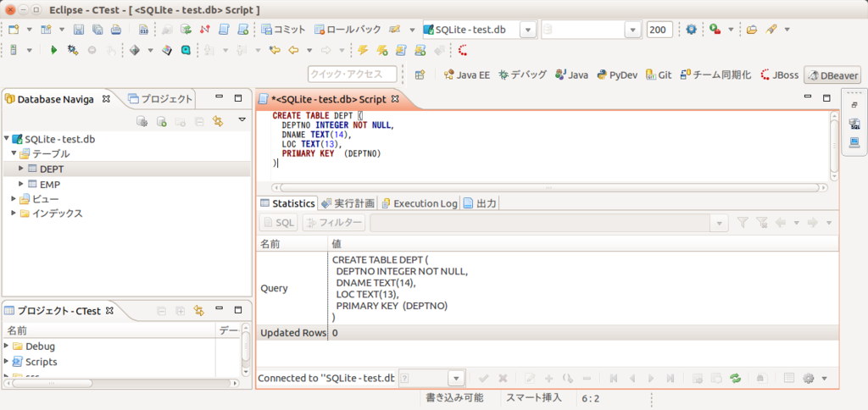The width and height of the screenshot is (868, 410).
Task: Open the dropdown arrow beside New icon
Action: tap(30, 30)
